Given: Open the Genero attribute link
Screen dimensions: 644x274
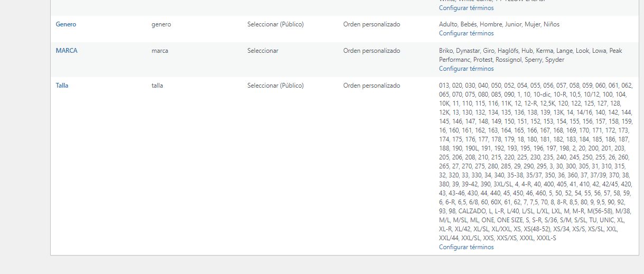Looking at the screenshot, I should pos(66,24).
